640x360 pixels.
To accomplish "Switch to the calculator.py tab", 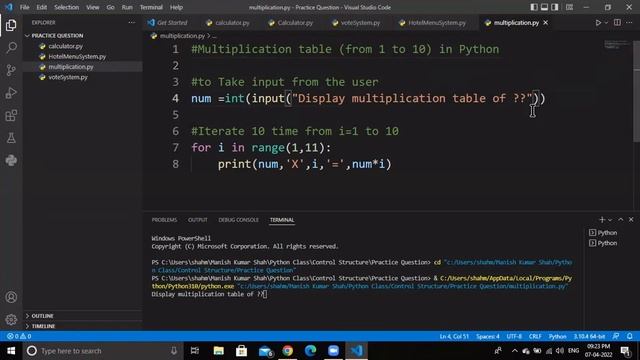I will pyautogui.click(x=228, y=23).
